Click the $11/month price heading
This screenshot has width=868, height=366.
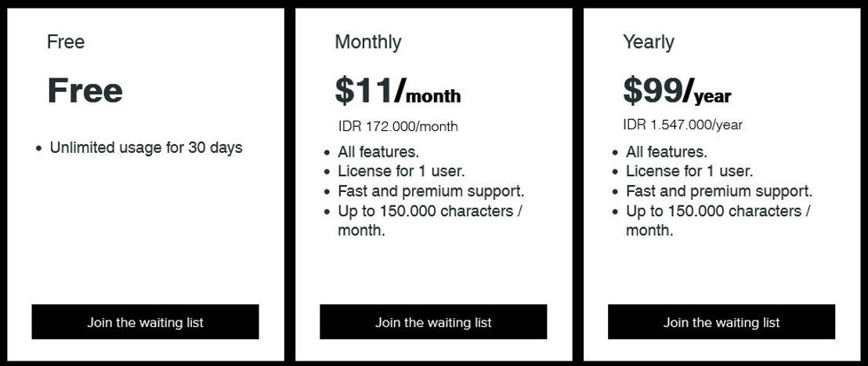[398, 91]
